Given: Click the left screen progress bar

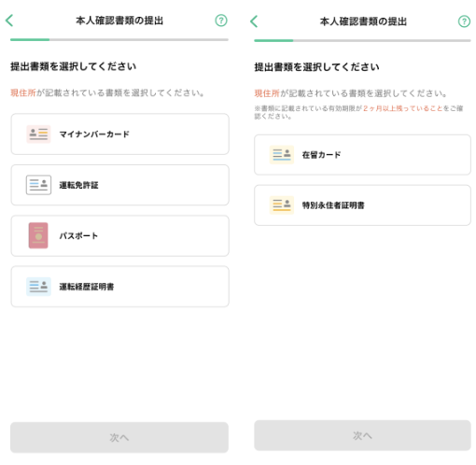Looking at the screenshot, I should click(119, 40).
